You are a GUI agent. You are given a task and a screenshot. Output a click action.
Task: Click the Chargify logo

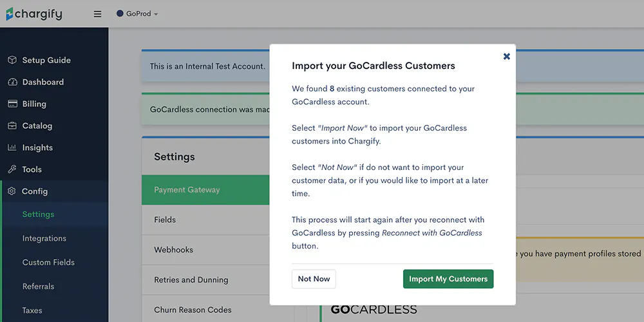(33, 14)
